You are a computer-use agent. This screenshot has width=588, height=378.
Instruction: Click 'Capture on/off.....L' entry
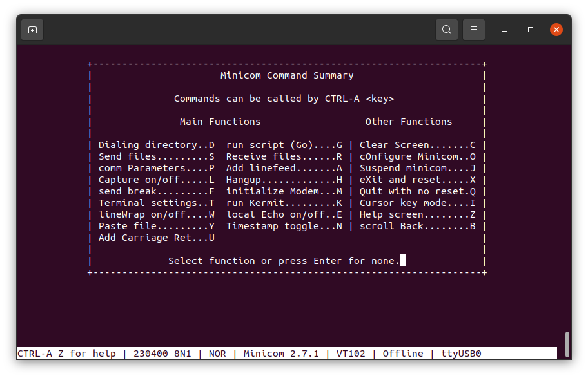[157, 180]
